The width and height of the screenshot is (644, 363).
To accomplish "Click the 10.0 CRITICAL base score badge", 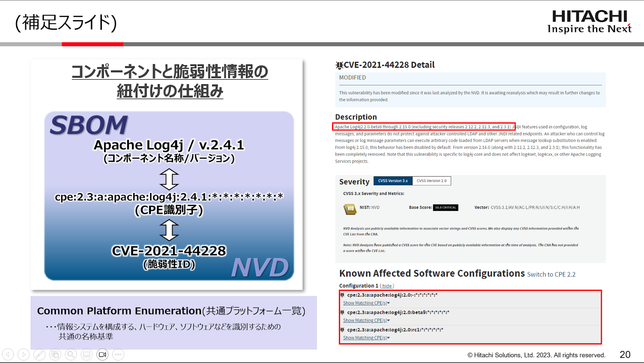I will pyautogui.click(x=446, y=208).
